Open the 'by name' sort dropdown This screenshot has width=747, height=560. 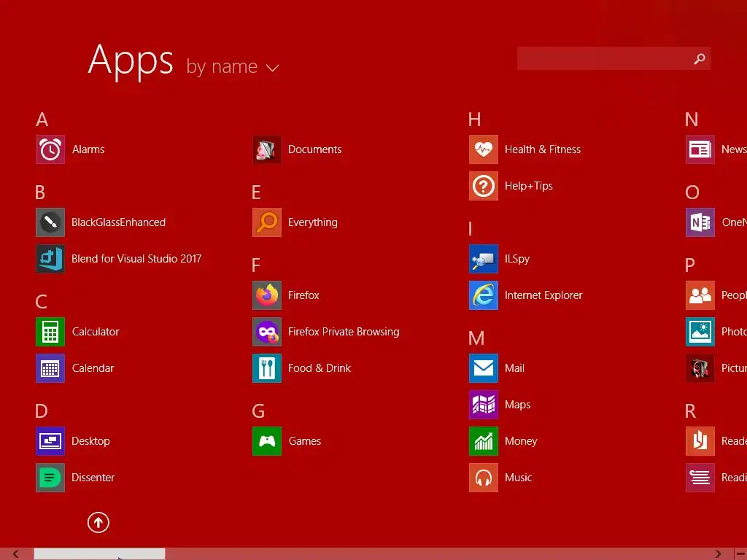[x=233, y=66]
